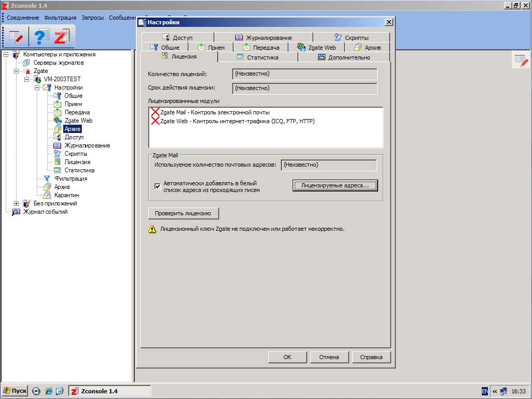Click the red Z document toolbar icon
This screenshot has width=532, height=399.
(62, 36)
